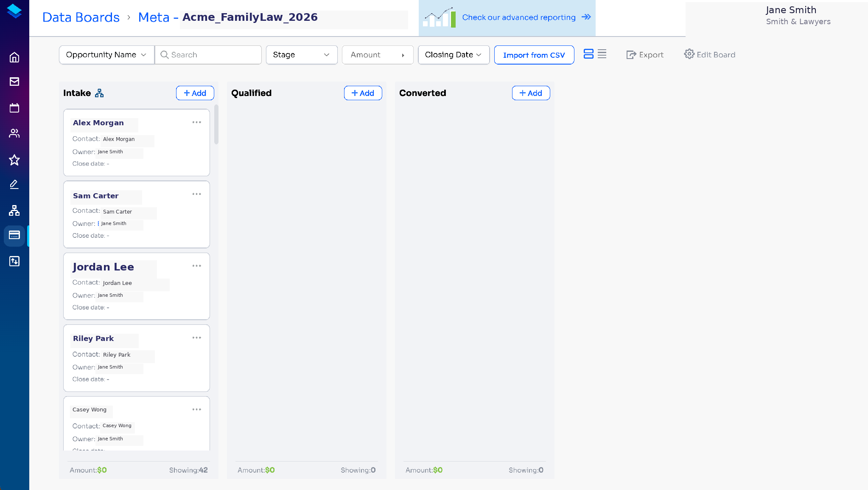
Task: Click contact name Sam Carter on card
Action: (x=118, y=211)
